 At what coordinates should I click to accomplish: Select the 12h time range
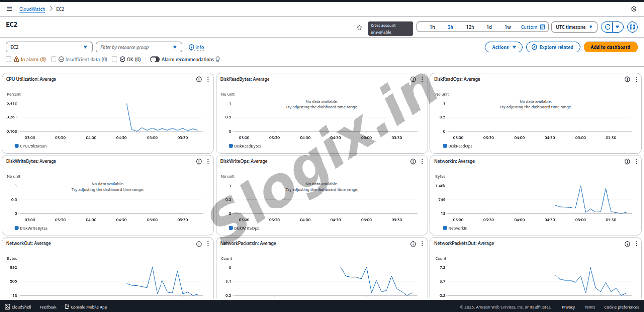point(470,27)
